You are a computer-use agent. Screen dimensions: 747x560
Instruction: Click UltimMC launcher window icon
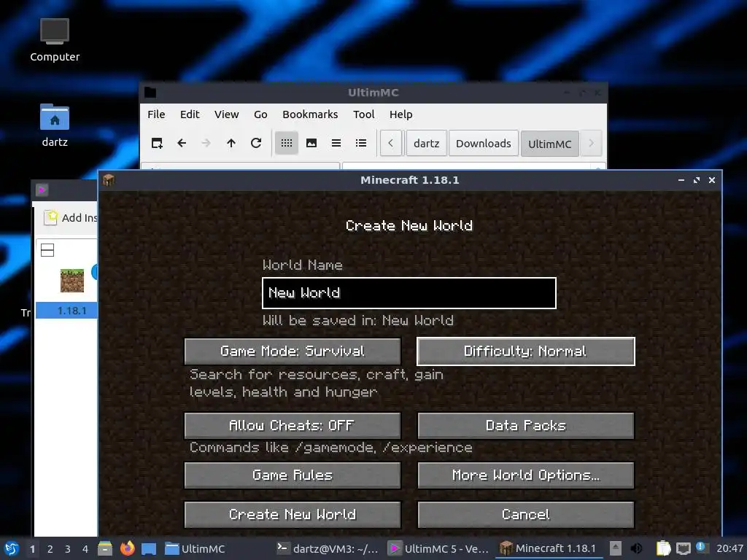[x=42, y=190]
